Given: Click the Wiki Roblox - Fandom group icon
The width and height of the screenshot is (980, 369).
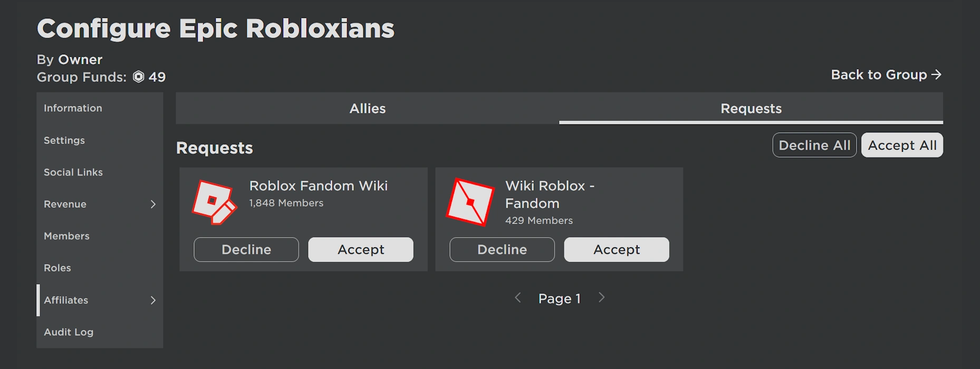Looking at the screenshot, I should 470,202.
